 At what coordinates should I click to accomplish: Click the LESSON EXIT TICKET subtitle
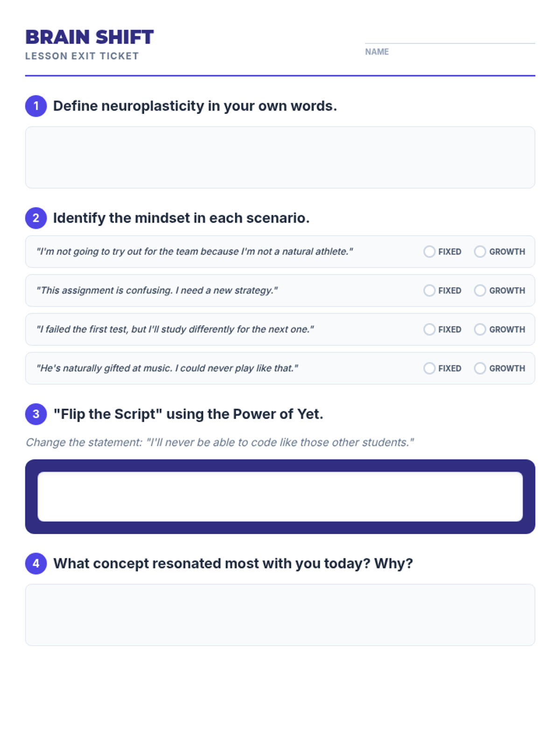[82, 56]
